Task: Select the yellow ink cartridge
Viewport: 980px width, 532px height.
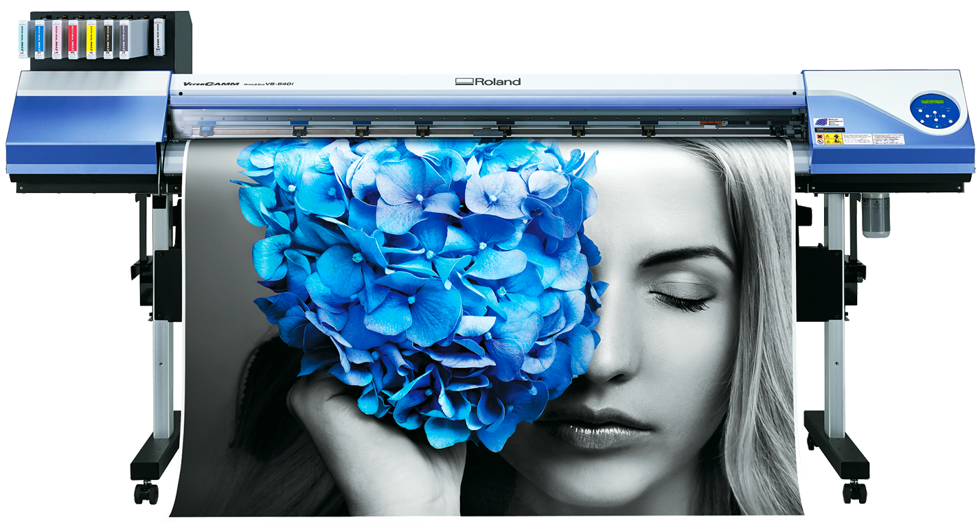Action: [91, 39]
